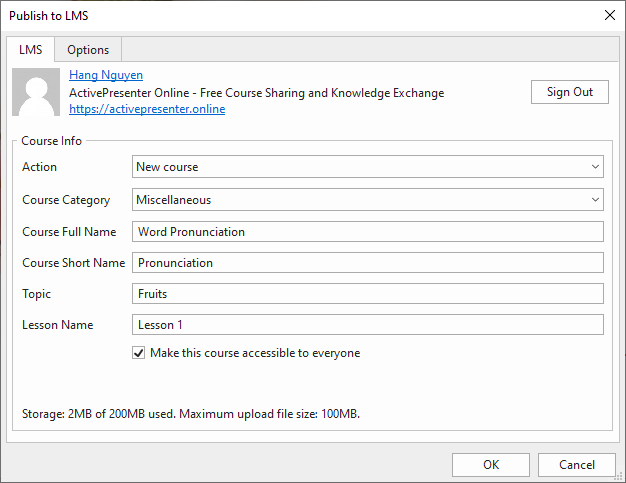
Task: Click the Cancel button
Action: tap(576, 465)
